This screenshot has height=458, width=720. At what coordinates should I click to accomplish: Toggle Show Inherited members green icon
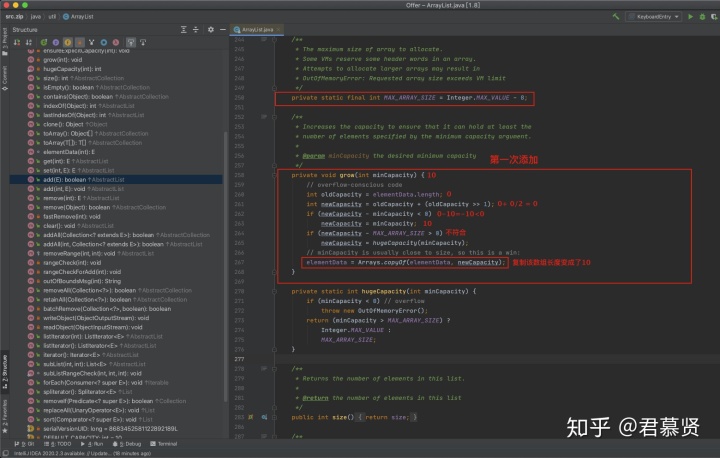click(44, 42)
